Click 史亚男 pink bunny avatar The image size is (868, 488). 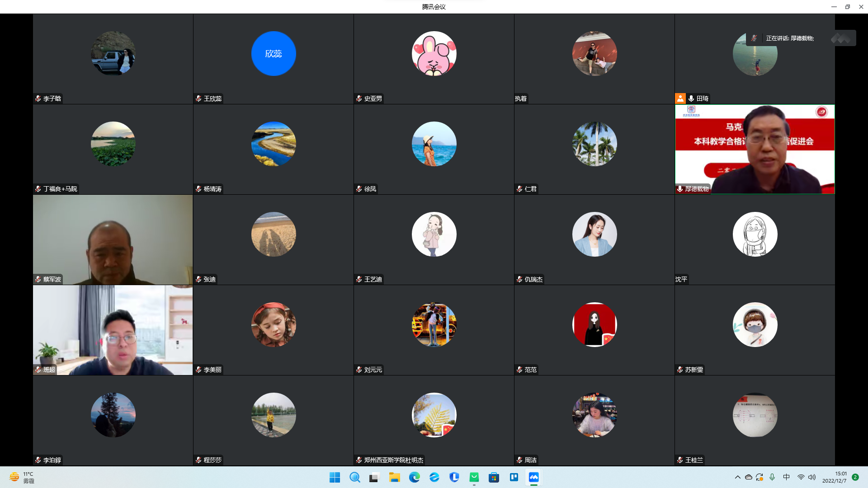point(434,53)
